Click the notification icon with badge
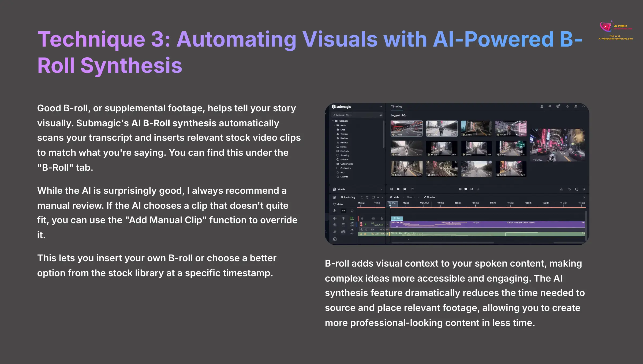Screen dimensions: 643x364 click(558, 106)
